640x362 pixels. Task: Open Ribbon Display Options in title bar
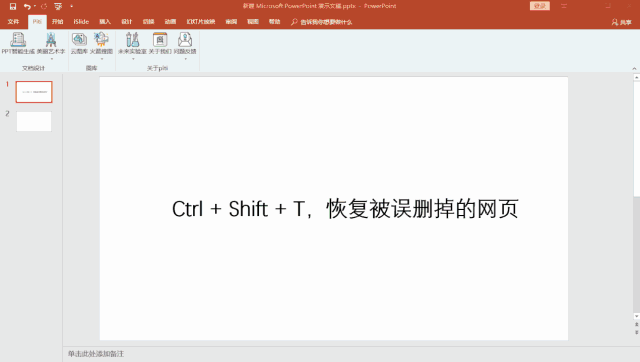[564, 6]
